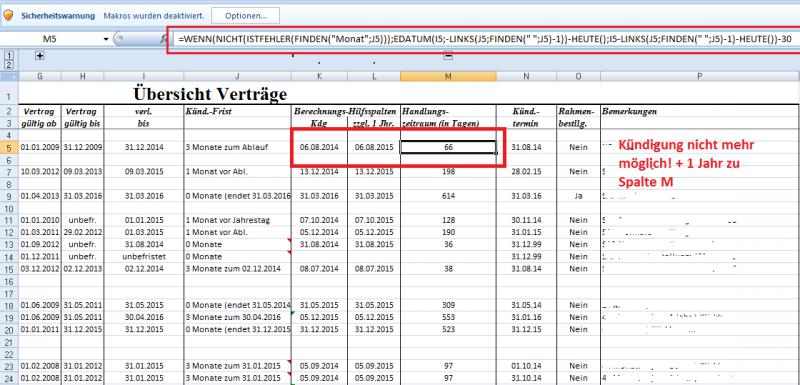
Task: Select cell 29.02.2012 in row 12
Action: tap(82, 233)
